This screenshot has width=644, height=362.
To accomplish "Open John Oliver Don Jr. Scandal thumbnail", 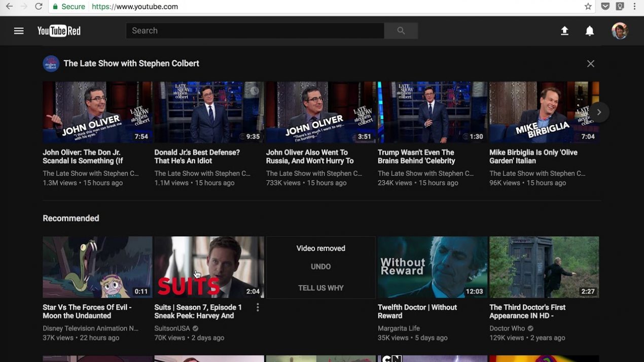I will pyautogui.click(x=97, y=112).
